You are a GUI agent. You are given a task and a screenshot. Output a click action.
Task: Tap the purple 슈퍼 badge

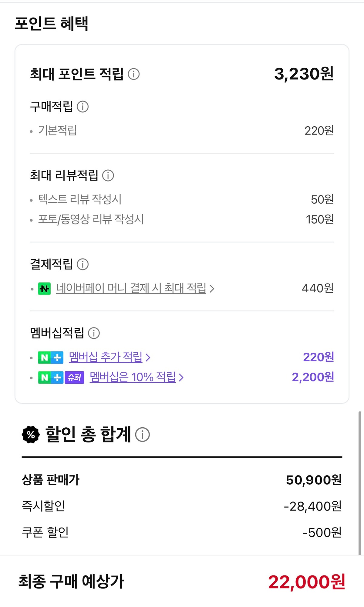point(74,378)
